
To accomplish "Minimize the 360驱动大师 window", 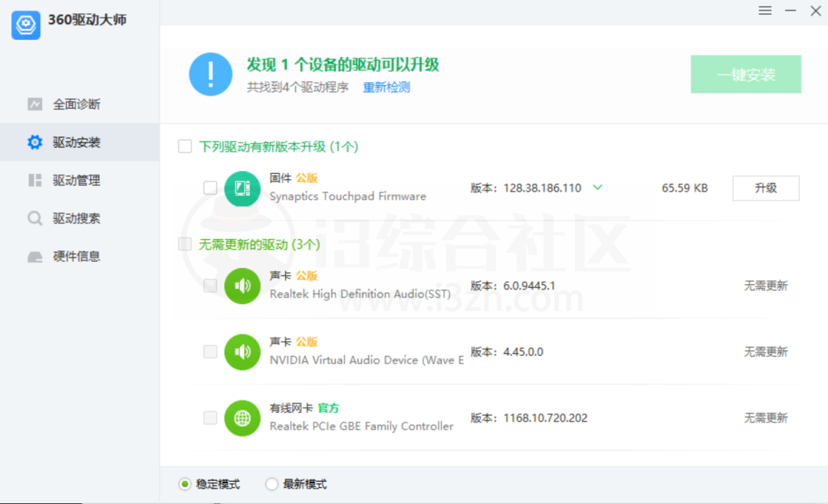I will pos(790,11).
